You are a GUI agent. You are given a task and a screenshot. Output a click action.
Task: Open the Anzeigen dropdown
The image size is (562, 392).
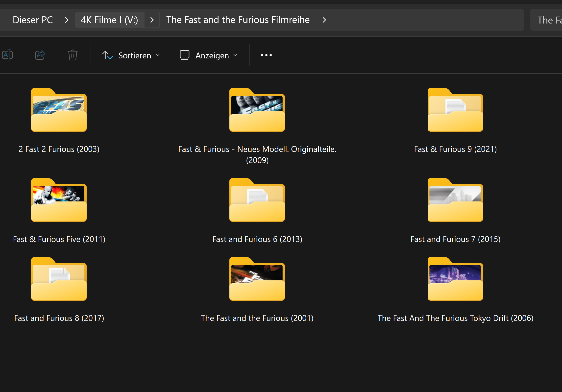tap(209, 55)
